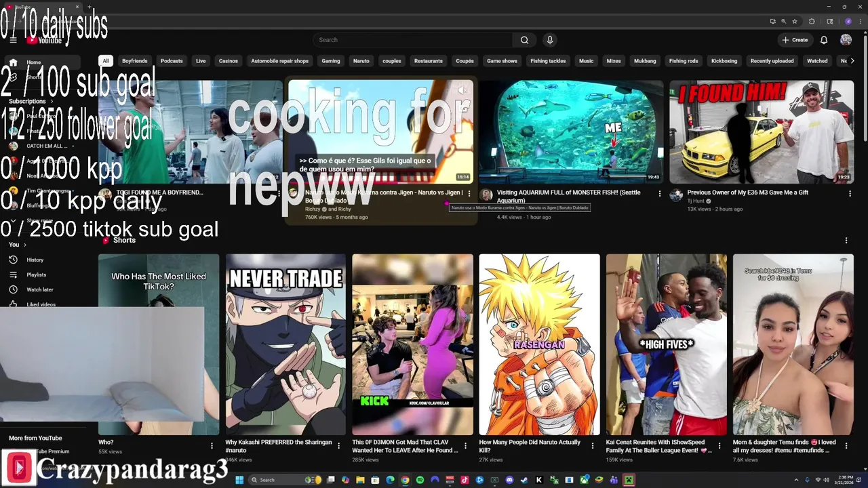Image resolution: width=868 pixels, height=488 pixels.
Task: Open the aquarium video thumbnail
Action: pyautogui.click(x=571, y=131)
